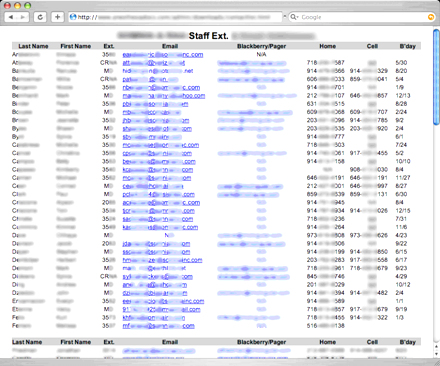Image resolution: width=440 pixels, height=366 pixels.
Task: Open the email link in the 12/13 birthday row
Action: click(164, 96)
